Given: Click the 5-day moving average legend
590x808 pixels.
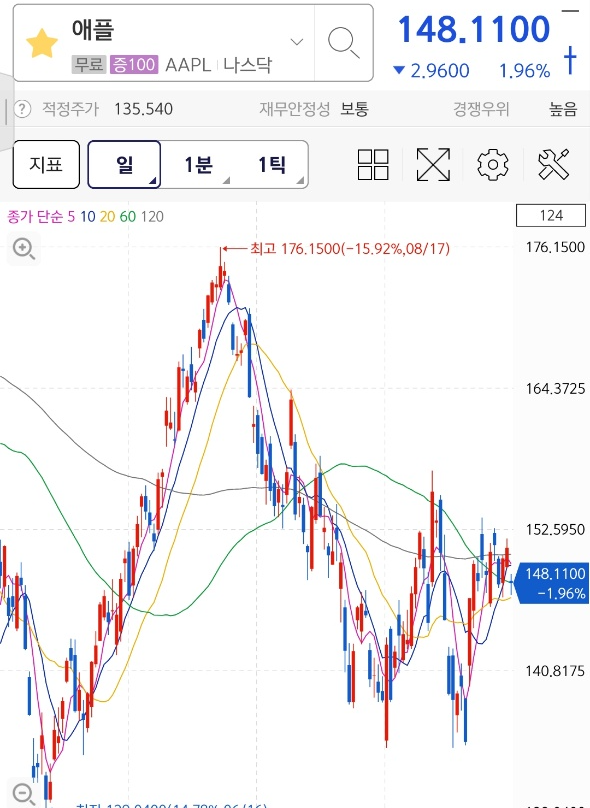Looking at the screenshot, I should pos(71,216).
